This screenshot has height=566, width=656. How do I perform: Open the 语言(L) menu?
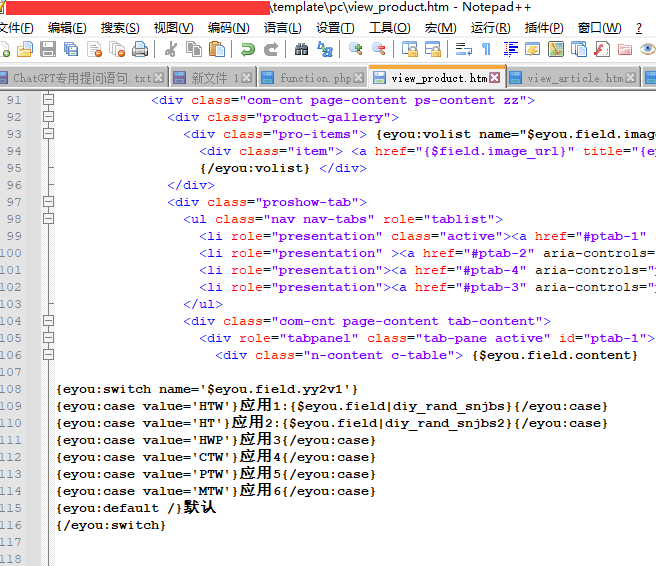point(282,28)
